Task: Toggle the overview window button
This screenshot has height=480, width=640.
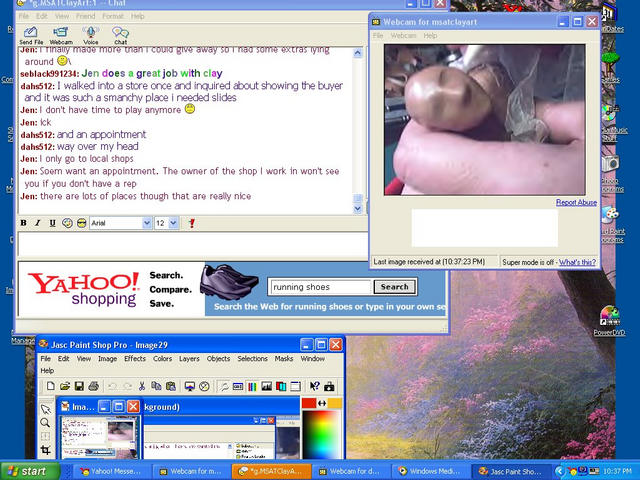Action: point(295,386)
